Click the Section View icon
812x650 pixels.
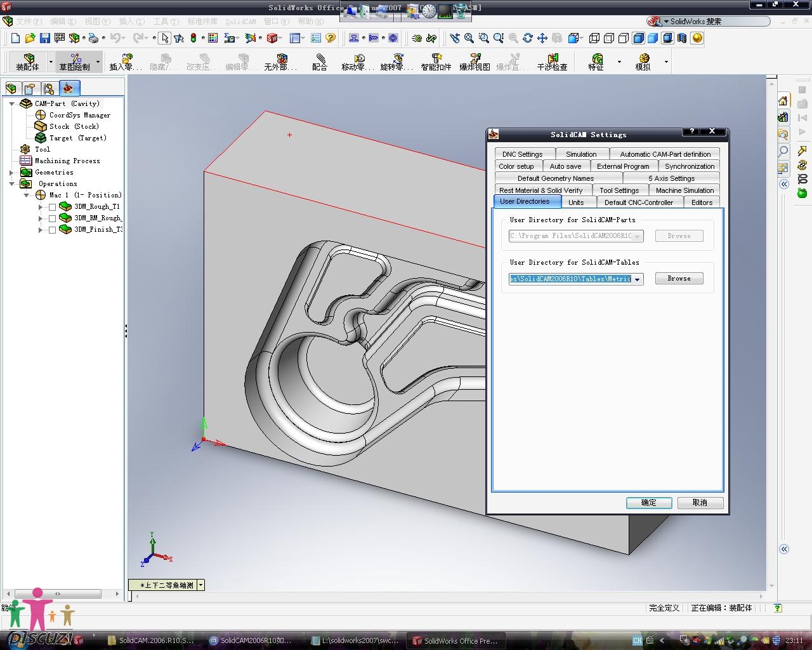pos(682,38)
